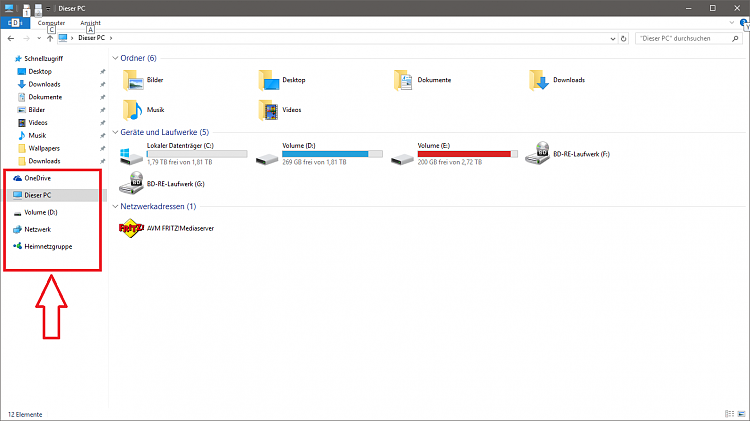Click breadcrumb arrow after Dieser PC

[x=111, y=38]
